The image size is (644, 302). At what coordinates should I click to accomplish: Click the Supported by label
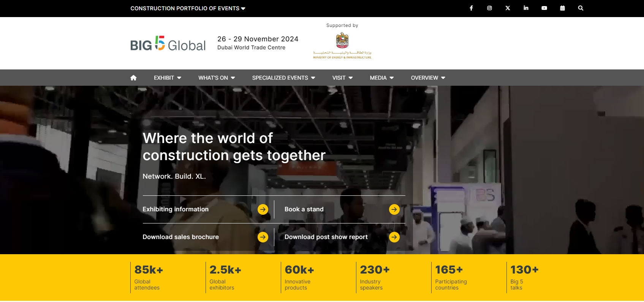tap(342, 25)
